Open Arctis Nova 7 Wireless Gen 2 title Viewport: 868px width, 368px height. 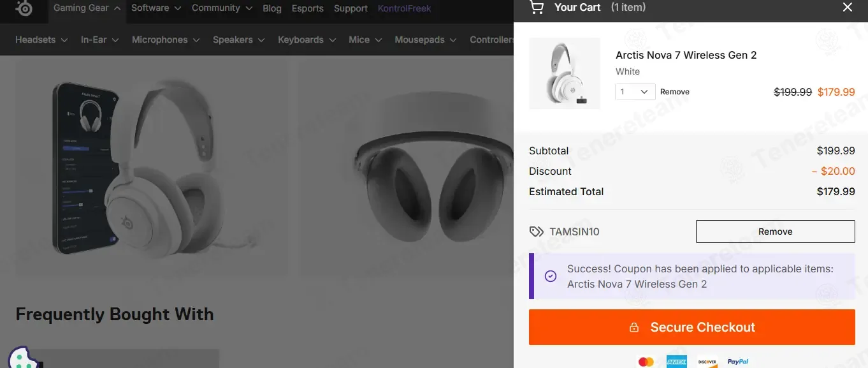coord(686,55)
